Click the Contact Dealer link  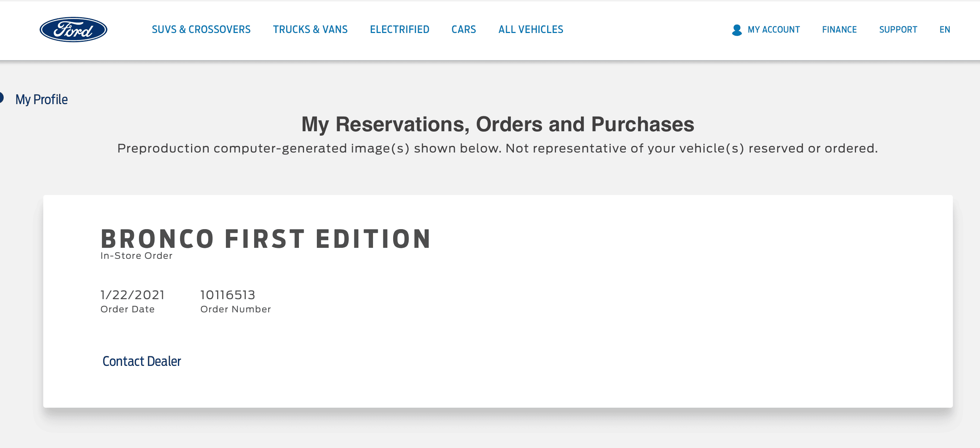coord(142,361)
